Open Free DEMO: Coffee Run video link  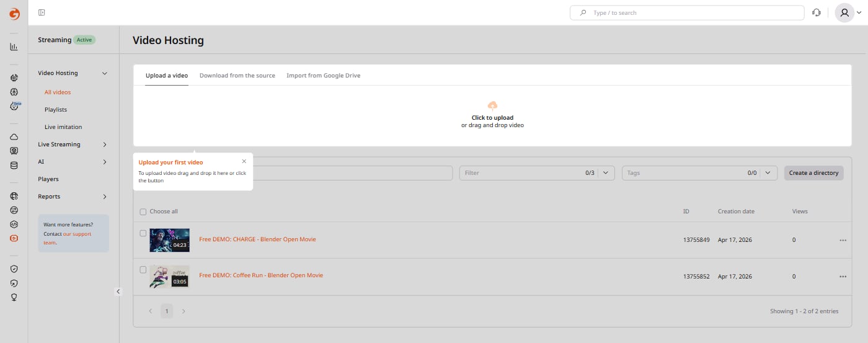(x=261, y=275)
